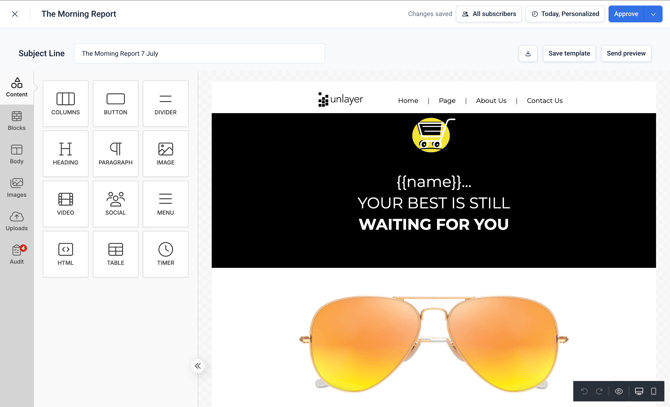Add a Timer content block
The height and width of the screenshot is (407, 670).
165,254
